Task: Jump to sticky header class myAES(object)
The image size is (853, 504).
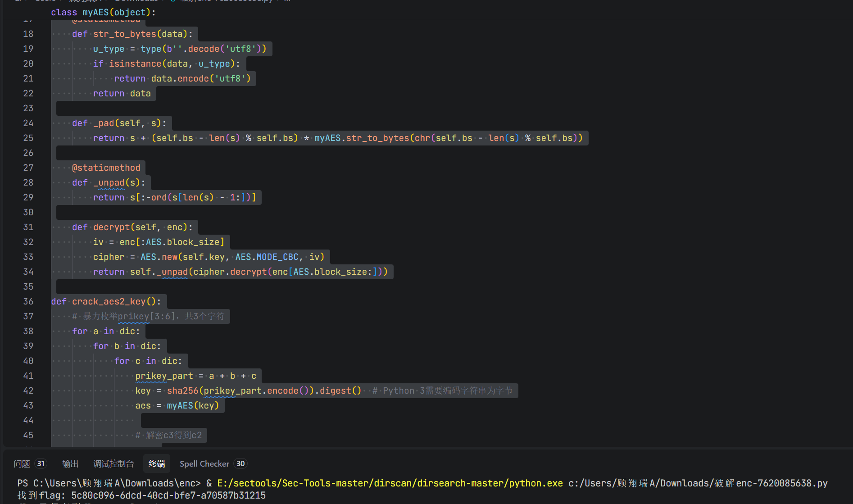Action: [x=103, y=13]
